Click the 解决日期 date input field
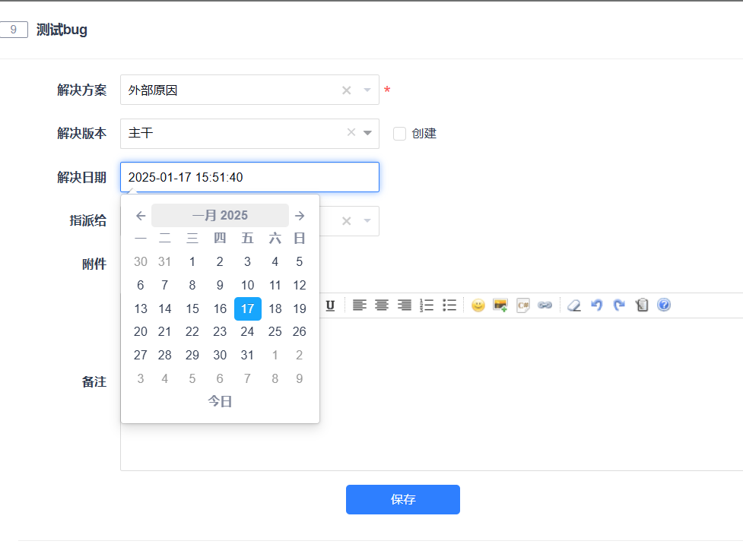The image size is (743, 560). [249, 177]
